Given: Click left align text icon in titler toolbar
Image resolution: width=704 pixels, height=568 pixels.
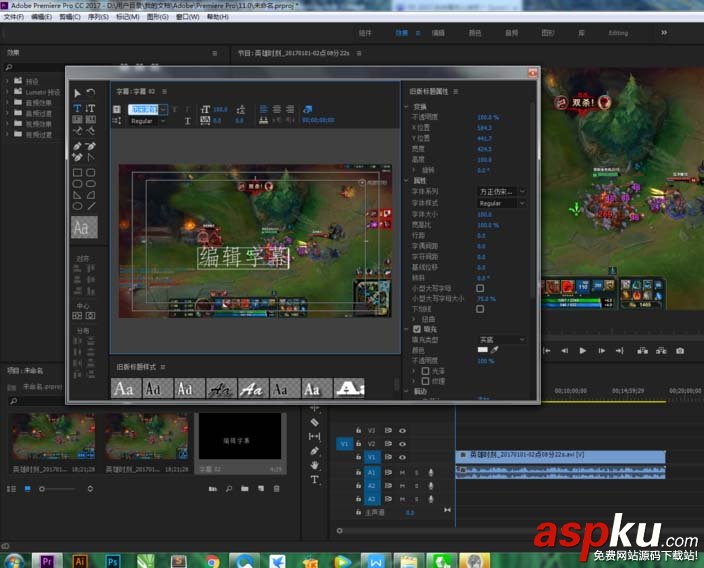Looking at the screenshot, I should tap(264, 109).
